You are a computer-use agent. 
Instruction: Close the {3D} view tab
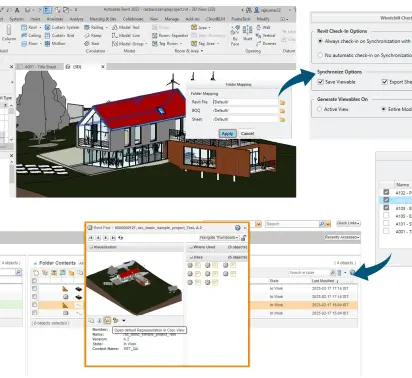point(103,67)
